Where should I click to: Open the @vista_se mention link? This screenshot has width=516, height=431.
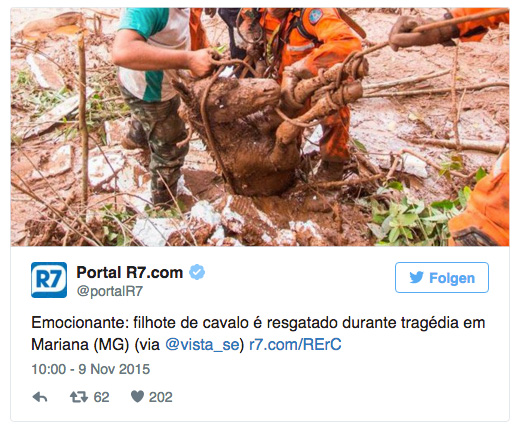(x=202, y=344)
